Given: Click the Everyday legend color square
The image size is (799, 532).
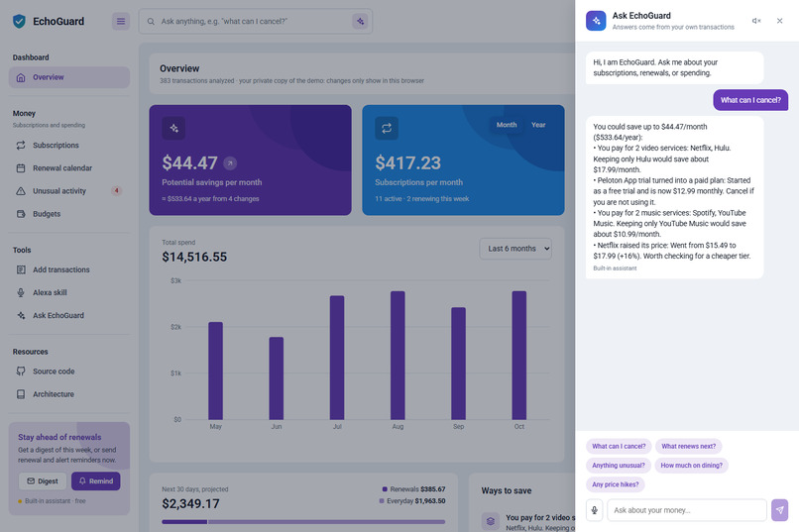Looking at the screenshot, I should coord(382,501).
